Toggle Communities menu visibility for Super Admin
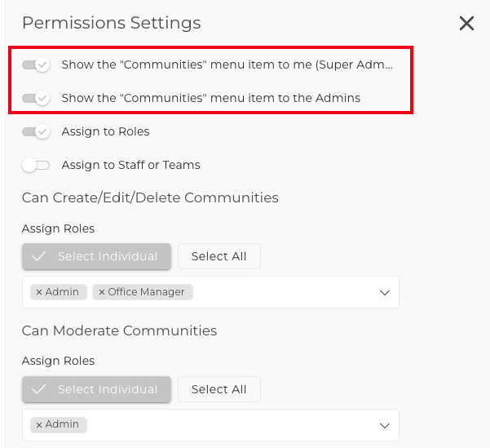The height and width of the screenshot is (448, 490). tap(36, 64)
